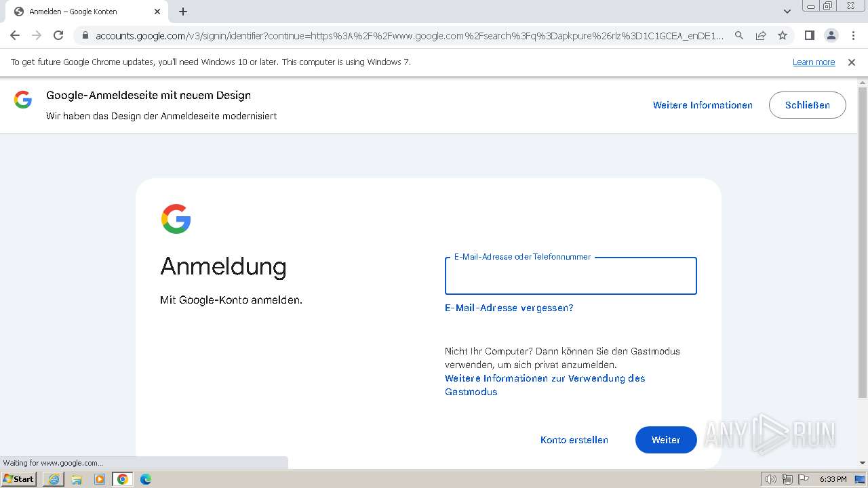Open the Weitere Informationen link
Image resolution: width=868 pixels, height=488 pixels.
tap(703, 105)
